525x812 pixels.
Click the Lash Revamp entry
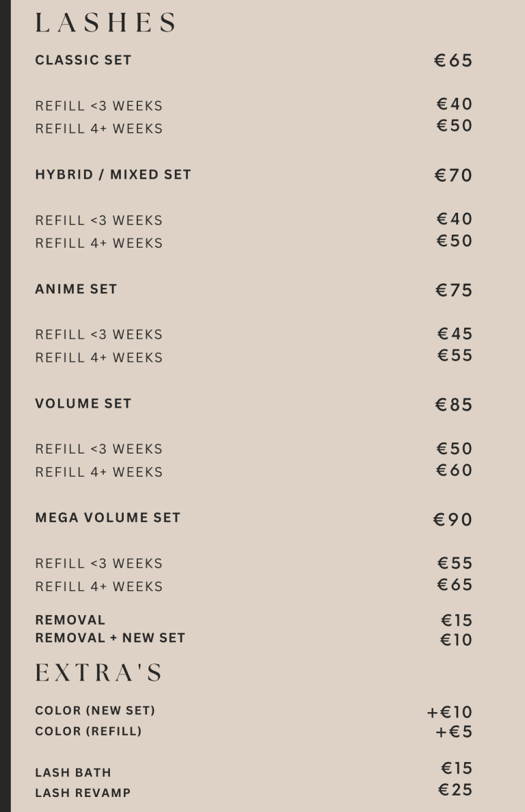(83, 793)
